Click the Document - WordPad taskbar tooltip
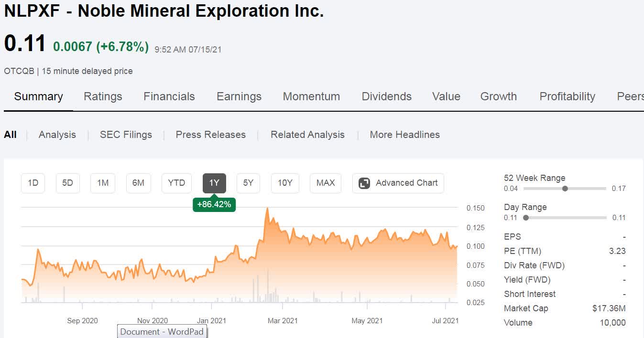This screenshot has width=644, height=338. (x=162, y=332)
